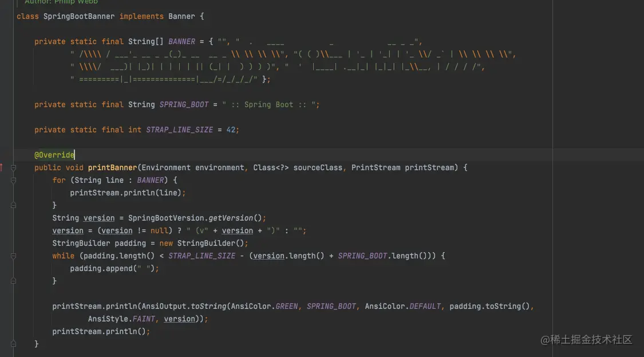Click the for loop closing-brace fold marker
This screenshot has height=357, width=644.
click(x=13, y=205)
